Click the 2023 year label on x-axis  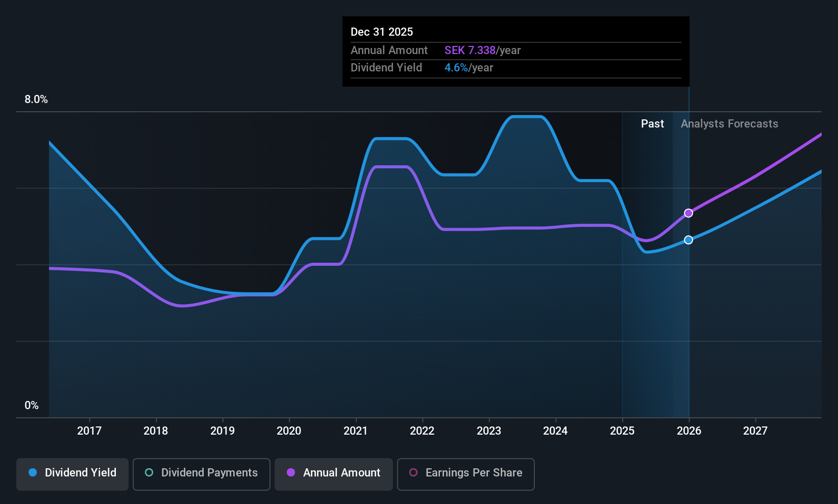489,431
